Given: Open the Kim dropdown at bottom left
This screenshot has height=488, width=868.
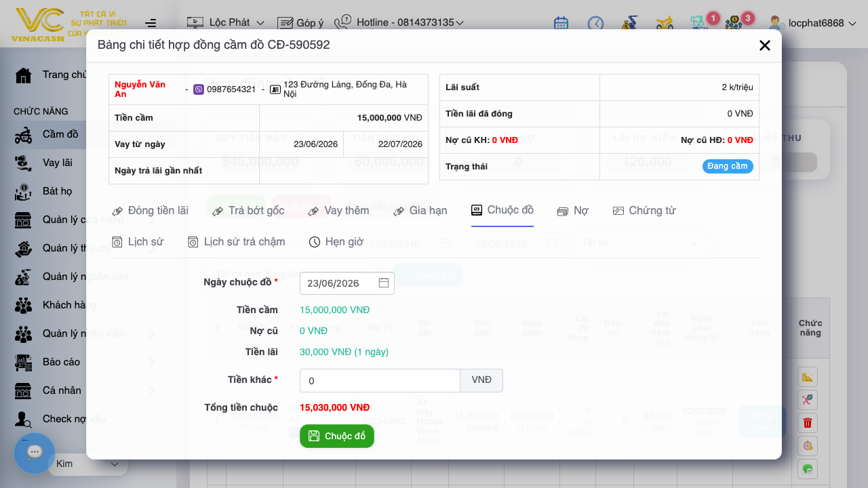Looking at the screenshot, I should [87, 464].
